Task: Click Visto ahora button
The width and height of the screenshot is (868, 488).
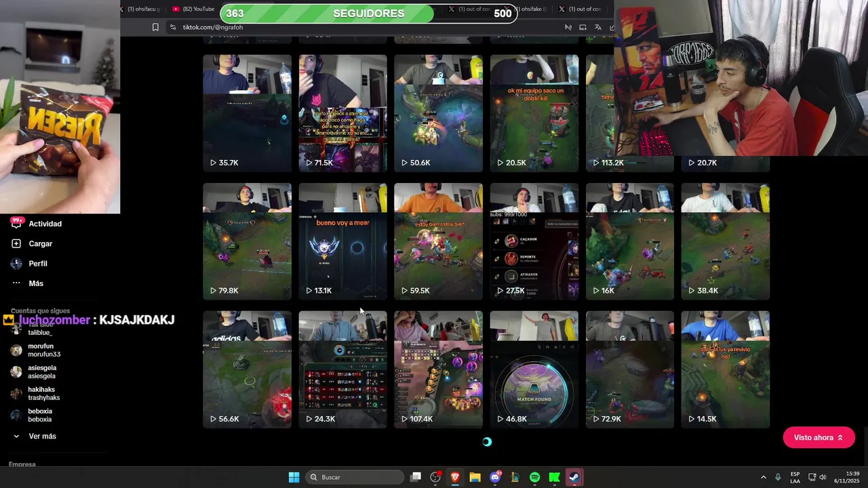Action: coord(818,438)
